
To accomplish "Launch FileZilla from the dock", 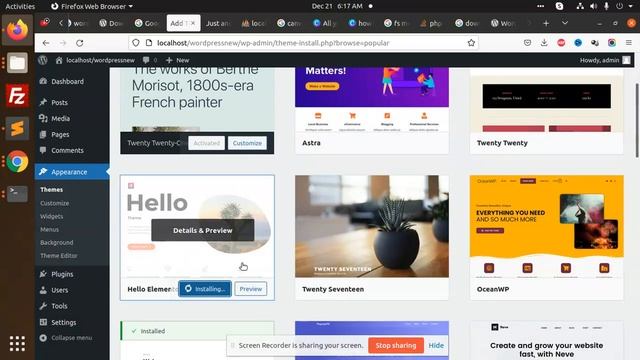I will click(17, 96).
